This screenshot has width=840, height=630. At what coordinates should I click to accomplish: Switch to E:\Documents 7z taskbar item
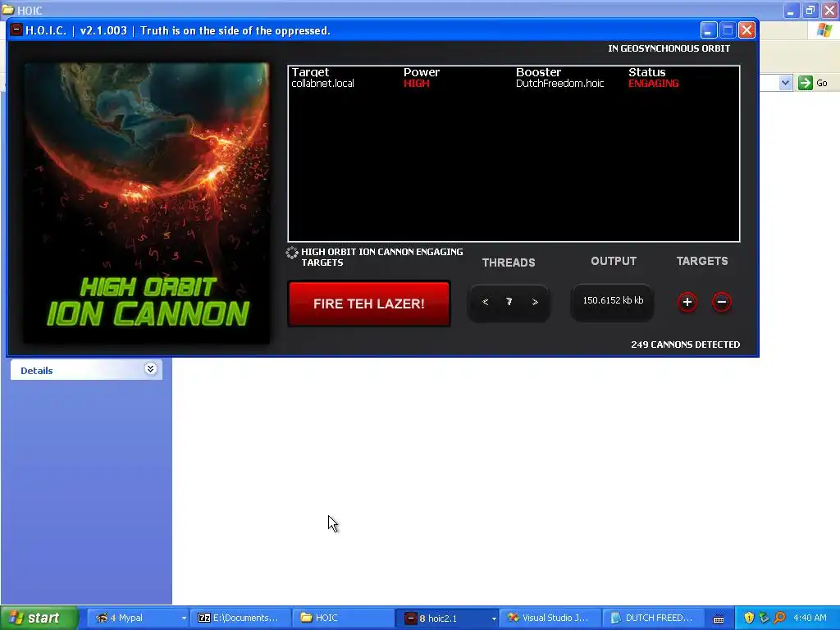(x=240, y=619)
